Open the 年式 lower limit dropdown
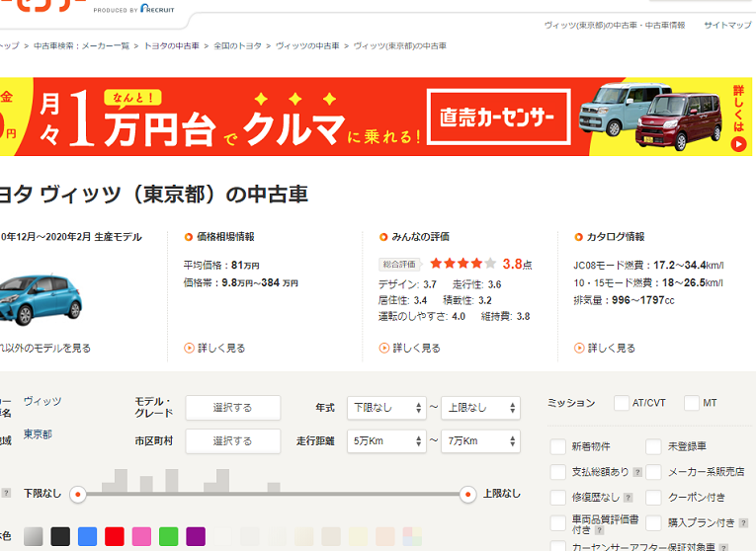The image size is (756, 551). 386,408
